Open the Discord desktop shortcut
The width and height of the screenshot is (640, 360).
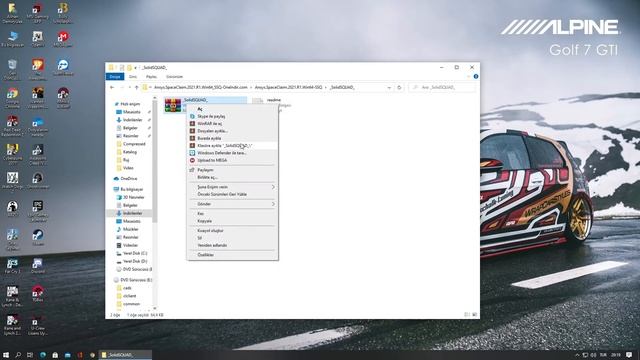point(38,266)
